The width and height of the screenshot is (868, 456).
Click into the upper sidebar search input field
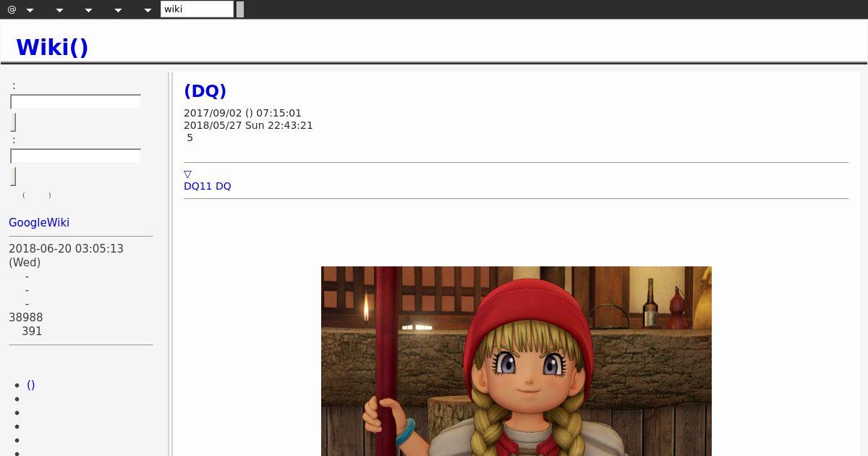pos(75,102)
